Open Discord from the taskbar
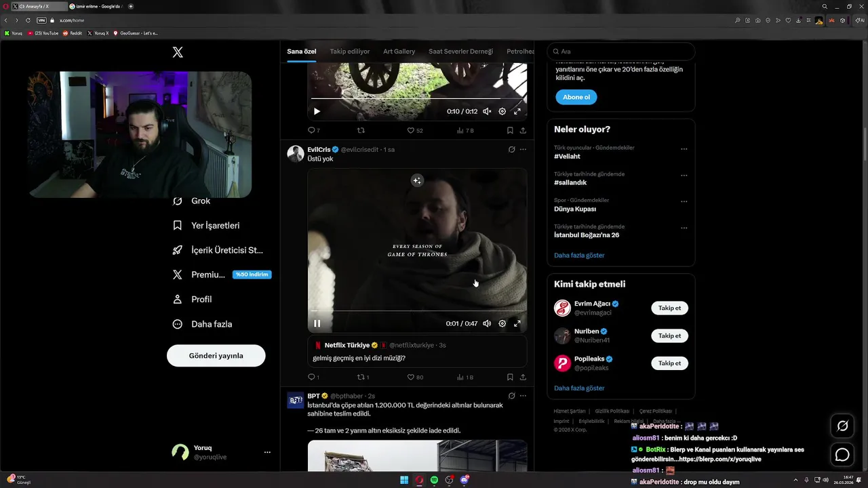This screenshot has height=488, width=868. pos(464,480)
